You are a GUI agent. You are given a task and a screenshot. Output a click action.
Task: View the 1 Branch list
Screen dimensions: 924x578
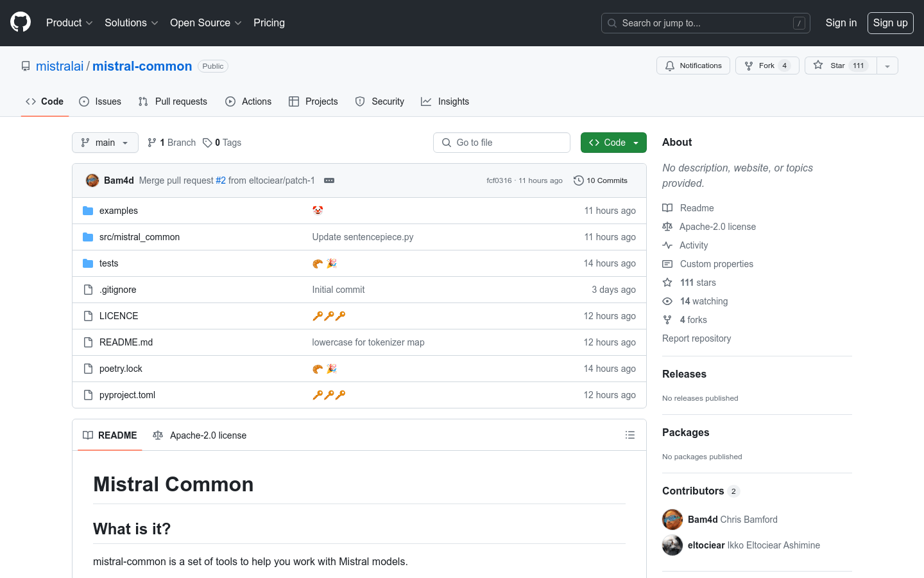[171, 143]
